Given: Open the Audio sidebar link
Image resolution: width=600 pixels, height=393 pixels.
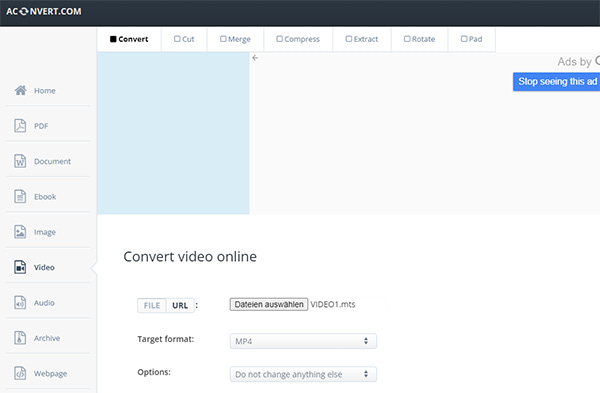Looking at the screenshot, I should 44,303.
